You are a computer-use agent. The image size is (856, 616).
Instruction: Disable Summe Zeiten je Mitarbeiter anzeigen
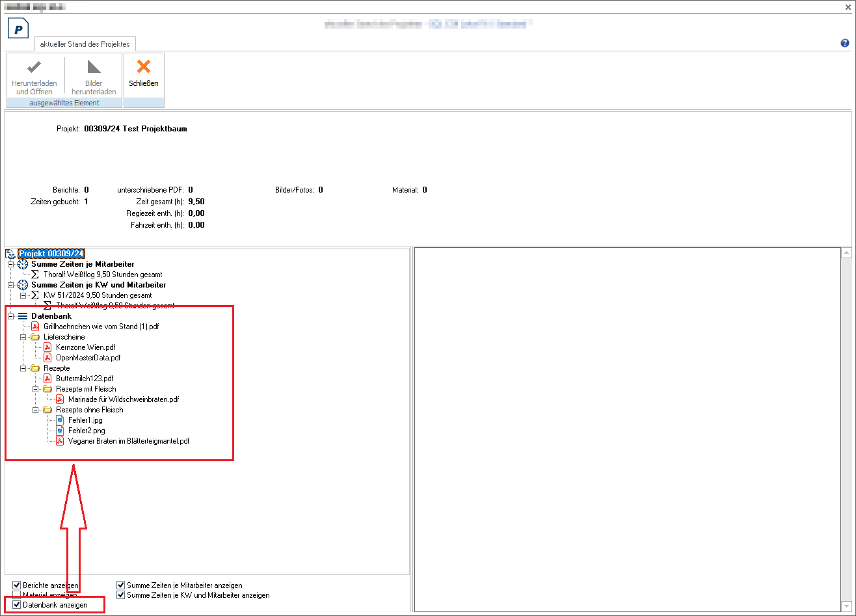[x=121, y=585]
